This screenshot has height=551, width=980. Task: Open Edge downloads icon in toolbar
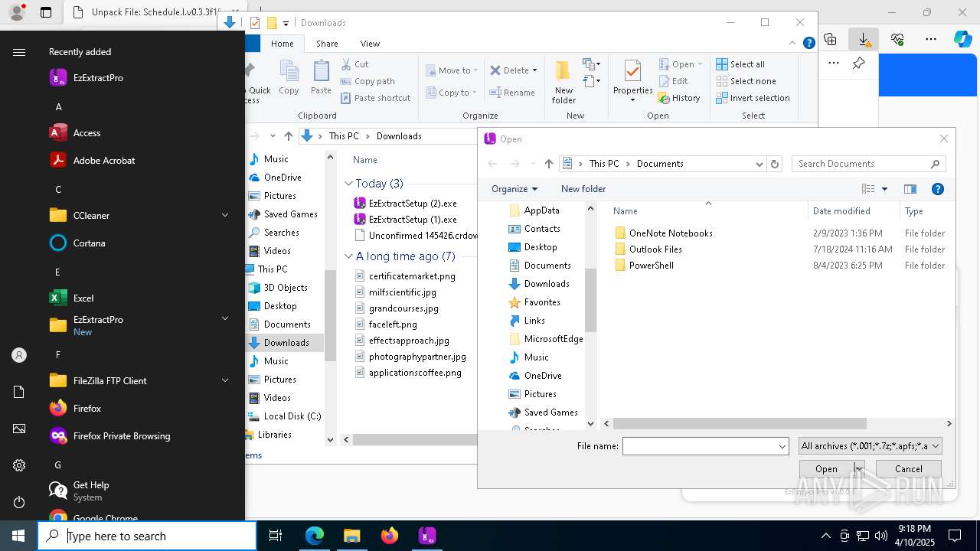click(x=864, y=39)
